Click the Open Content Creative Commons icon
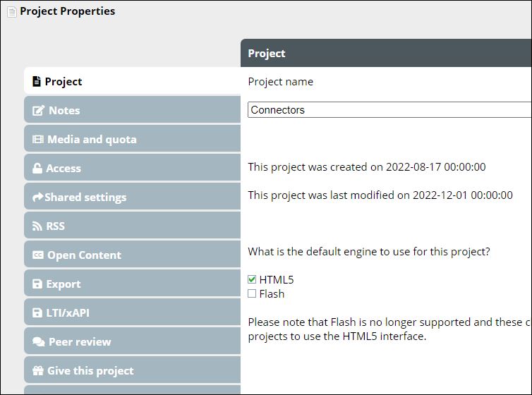 [x=38, y=255]
